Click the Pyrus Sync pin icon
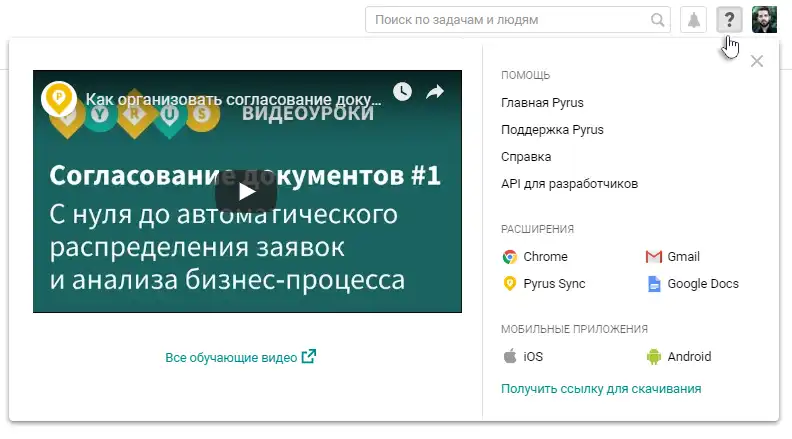This screenshot has width=792, height=439. (510, 284)
